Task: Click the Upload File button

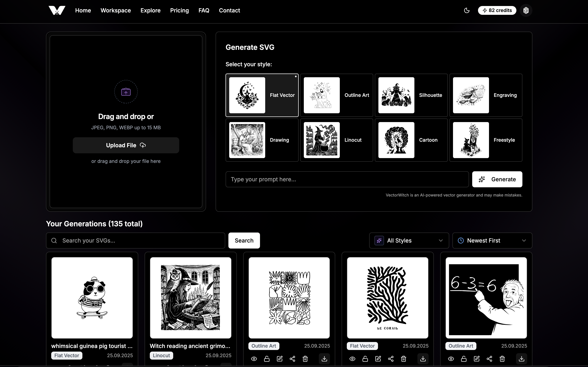Action: [x=126, y=145]
